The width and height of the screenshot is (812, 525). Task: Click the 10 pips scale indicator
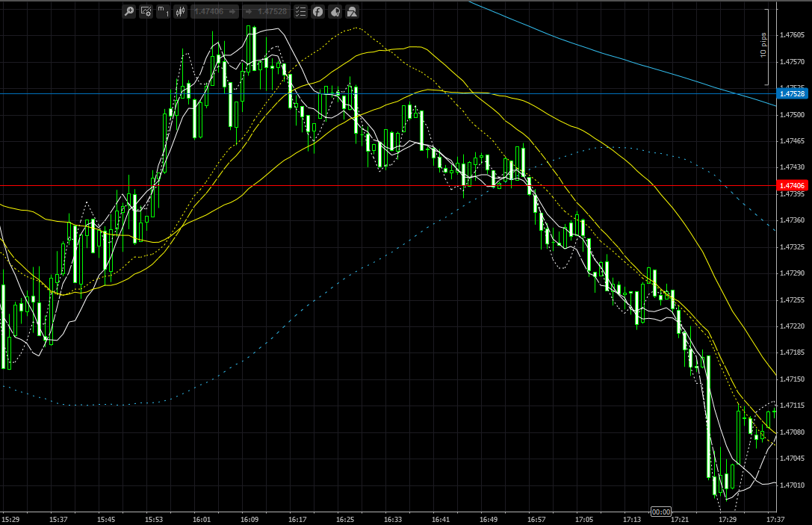pos(764,46)
